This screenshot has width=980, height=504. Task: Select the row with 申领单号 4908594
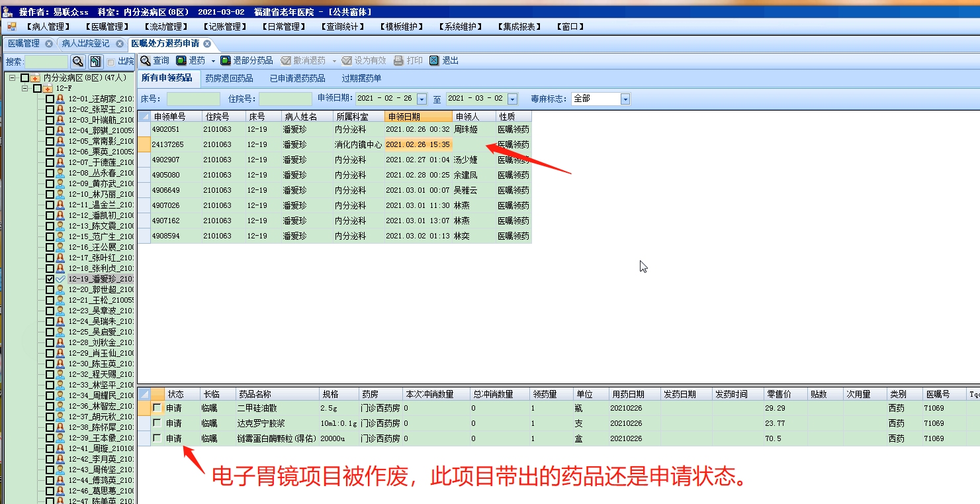(x=334, y=236)
